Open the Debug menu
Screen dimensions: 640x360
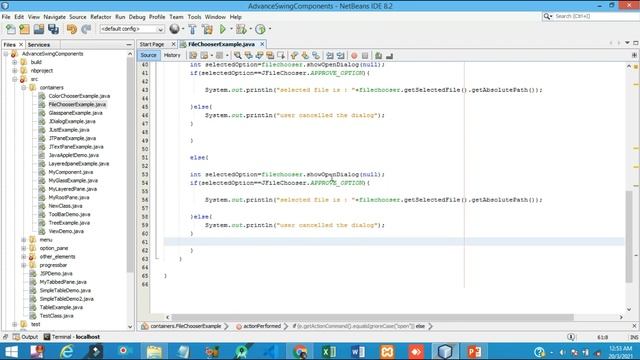tap(137, 17)
